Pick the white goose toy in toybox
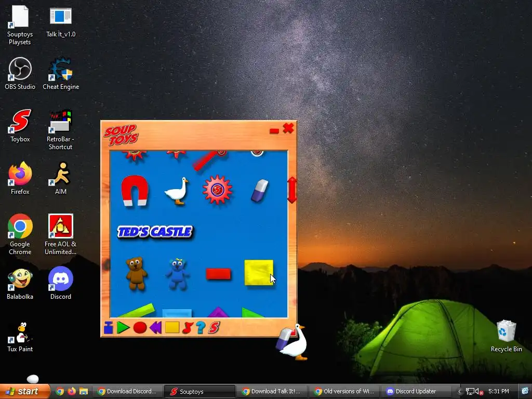This screenshot has width=532, height=399. 177,191
